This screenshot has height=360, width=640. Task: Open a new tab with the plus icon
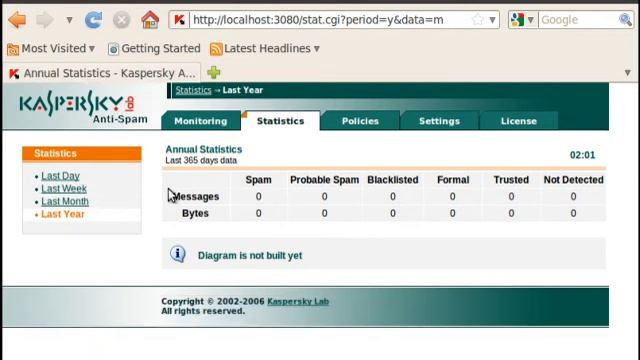tap(213, 73)
